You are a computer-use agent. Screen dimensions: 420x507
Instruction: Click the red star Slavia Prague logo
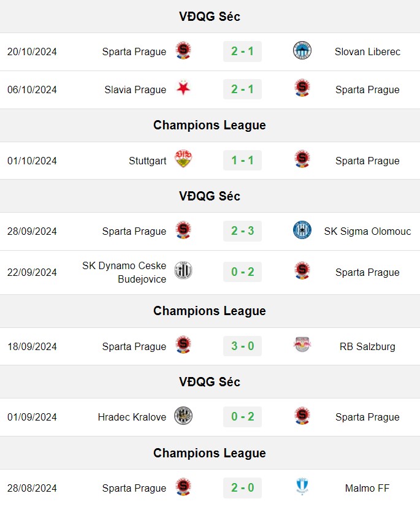tap(183, 88)
